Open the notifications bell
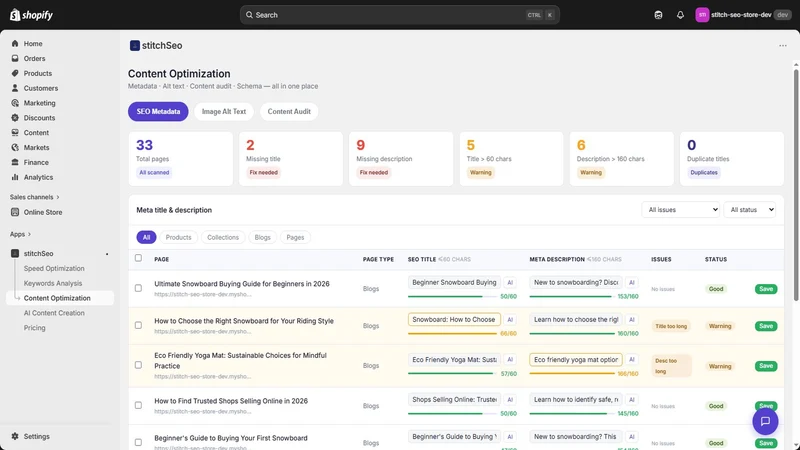The width and height of the screenshot is (800, 450). [x=680, y=15]
